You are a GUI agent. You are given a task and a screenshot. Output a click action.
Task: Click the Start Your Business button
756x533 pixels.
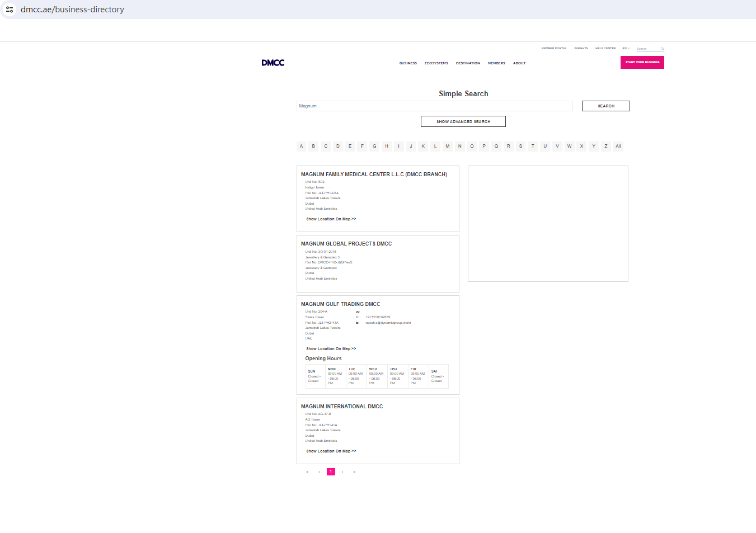click(642, 62)
